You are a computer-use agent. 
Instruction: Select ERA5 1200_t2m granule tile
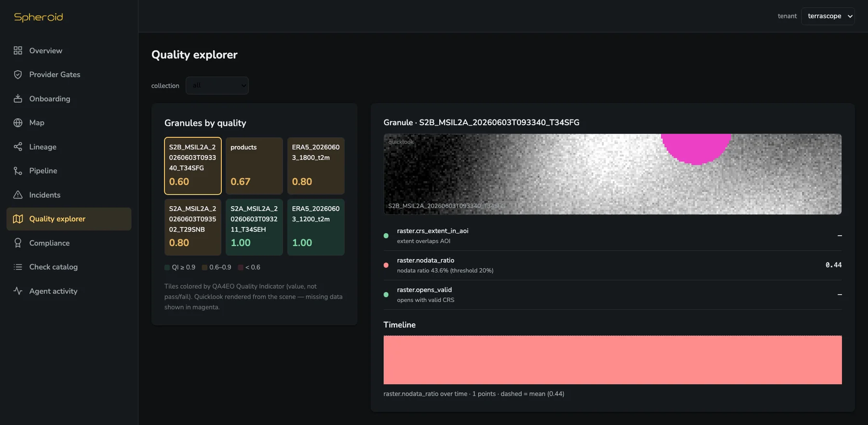point(316,227)
